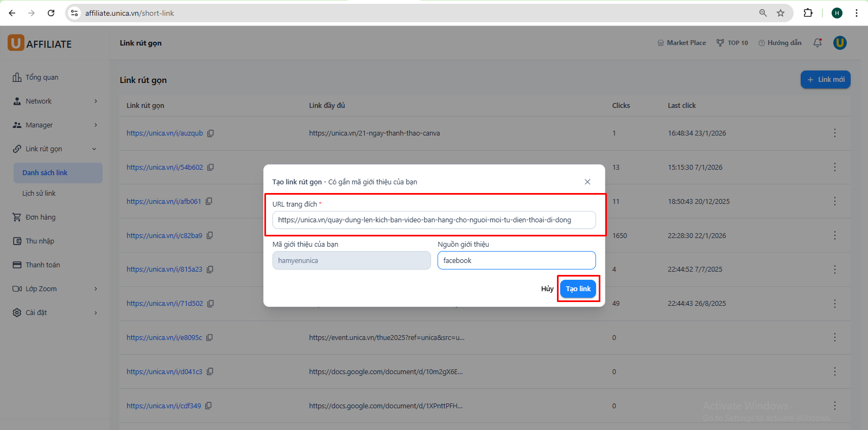This screenshot has width=868, height=430.
Task: Open Lịch sử link menu item
Action: (39, 194)
